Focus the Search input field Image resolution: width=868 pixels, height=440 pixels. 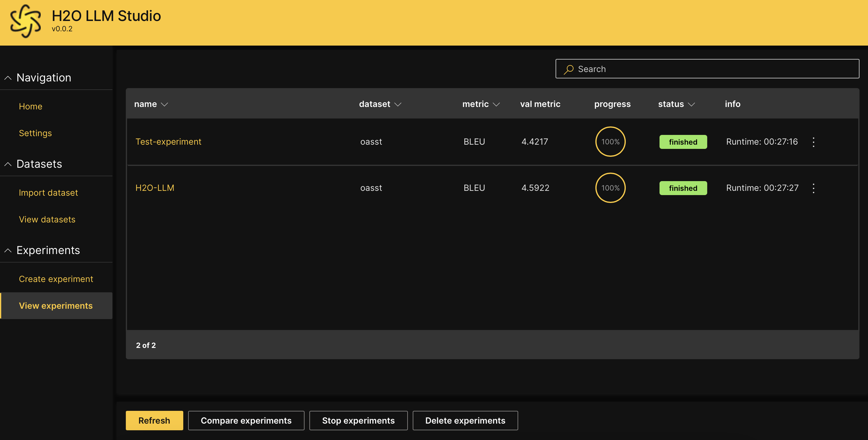(x=707, y=69)
